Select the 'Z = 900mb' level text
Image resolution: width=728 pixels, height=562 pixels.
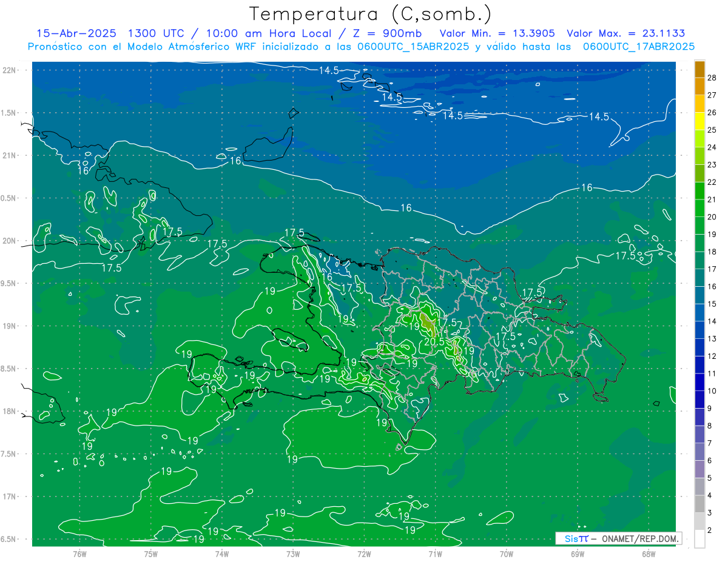[x=387, y=33]
